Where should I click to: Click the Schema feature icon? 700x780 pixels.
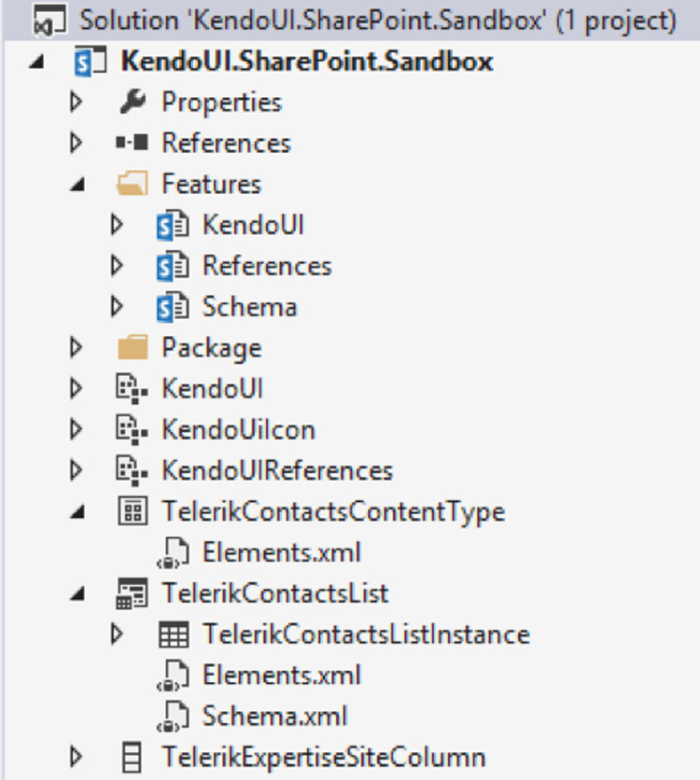pyautogui.click(x=173, y=306)
